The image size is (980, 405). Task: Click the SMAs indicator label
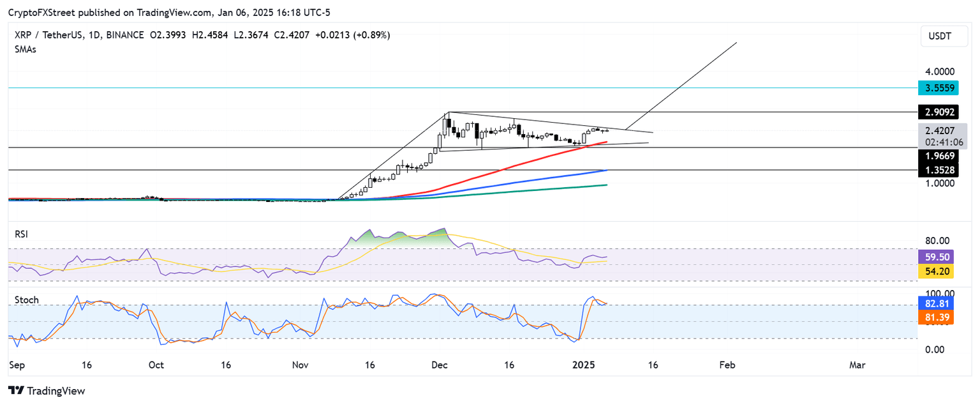coord(26,49)
